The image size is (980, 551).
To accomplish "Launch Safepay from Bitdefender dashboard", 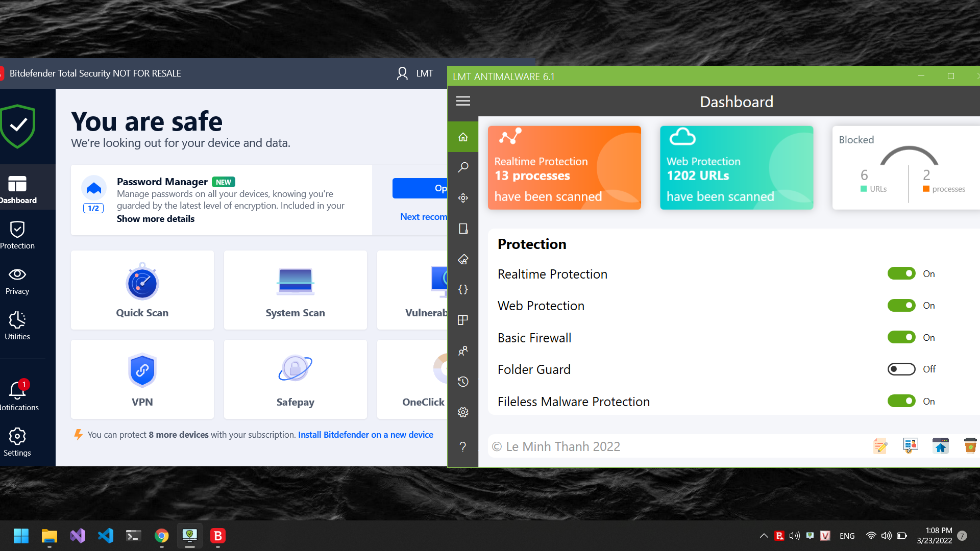I will pyautogui.click(x=295, y=379).
